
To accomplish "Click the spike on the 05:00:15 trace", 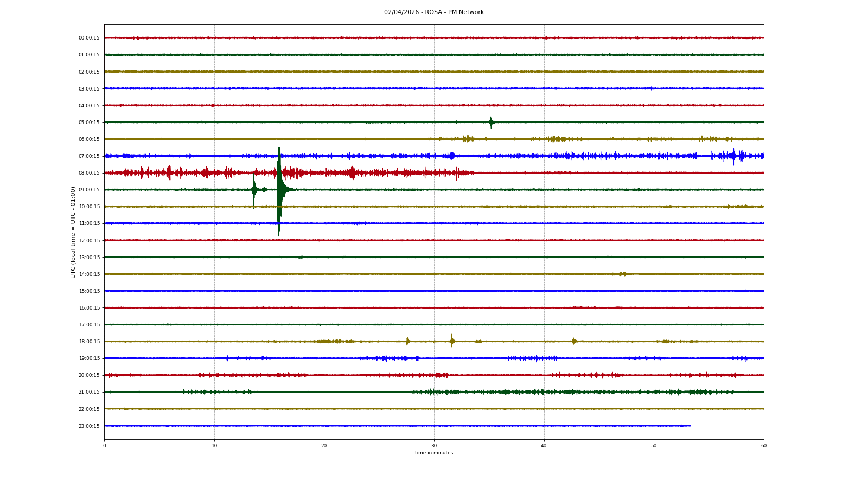I will coord(491,123).
